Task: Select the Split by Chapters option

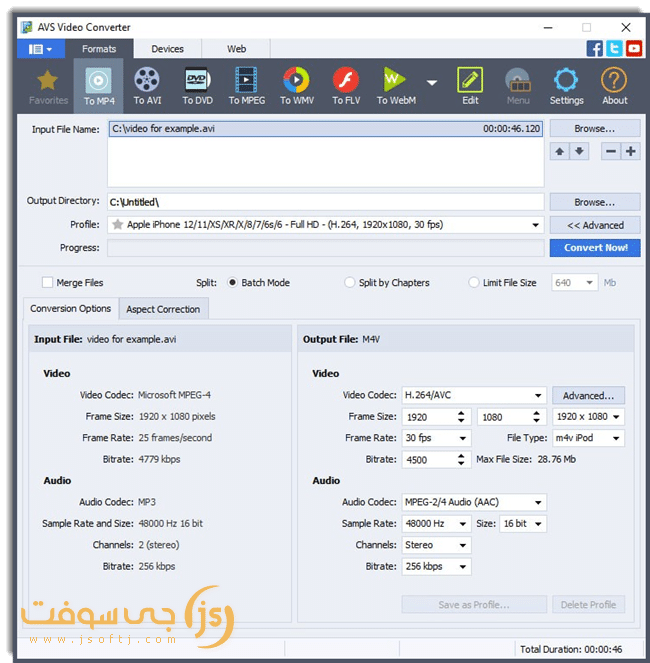Action: coord(349,282)
